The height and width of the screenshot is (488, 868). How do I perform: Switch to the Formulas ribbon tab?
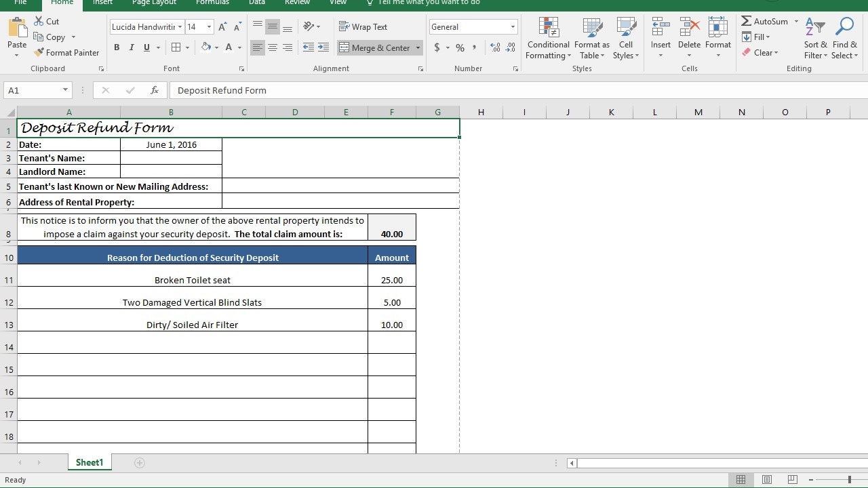click(x=212, y=3)
